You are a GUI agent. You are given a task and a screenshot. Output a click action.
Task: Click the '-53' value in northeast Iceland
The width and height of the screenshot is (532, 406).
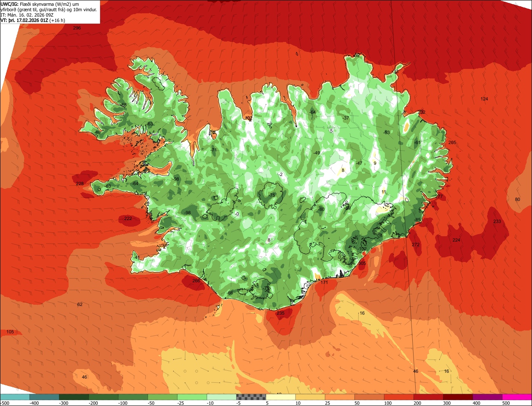tap(387, 132)
